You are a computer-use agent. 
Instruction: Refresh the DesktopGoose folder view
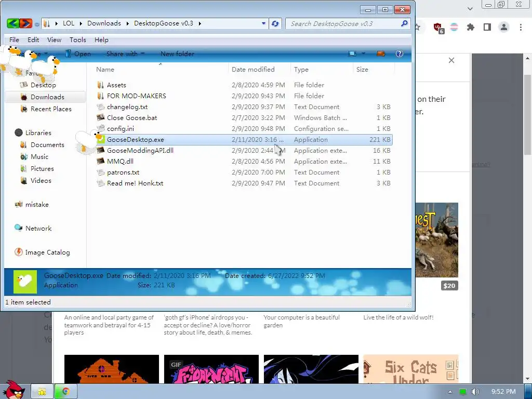[x=275, y=23]
